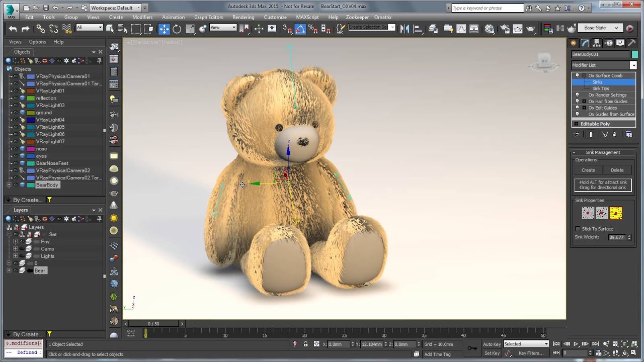Screen dimensions: 644x362
Task: Select the Rotate tool in toolbar
Action: point(177,29)
